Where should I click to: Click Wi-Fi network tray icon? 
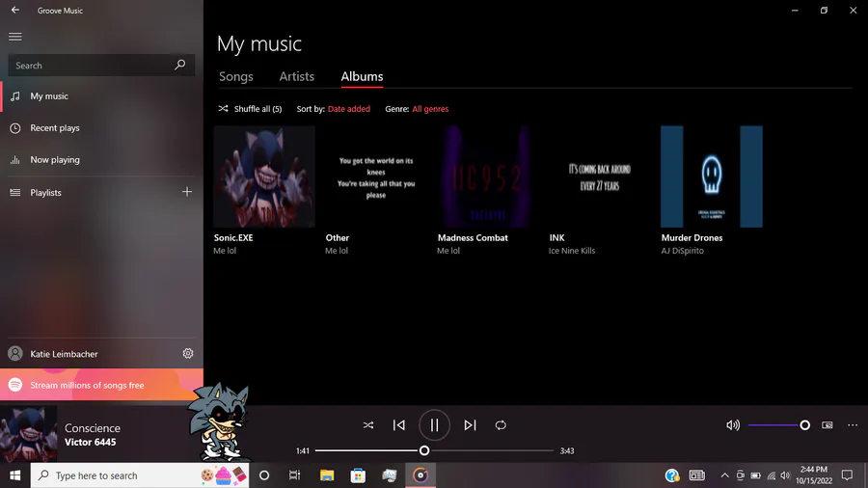click(x=772, y=475)
